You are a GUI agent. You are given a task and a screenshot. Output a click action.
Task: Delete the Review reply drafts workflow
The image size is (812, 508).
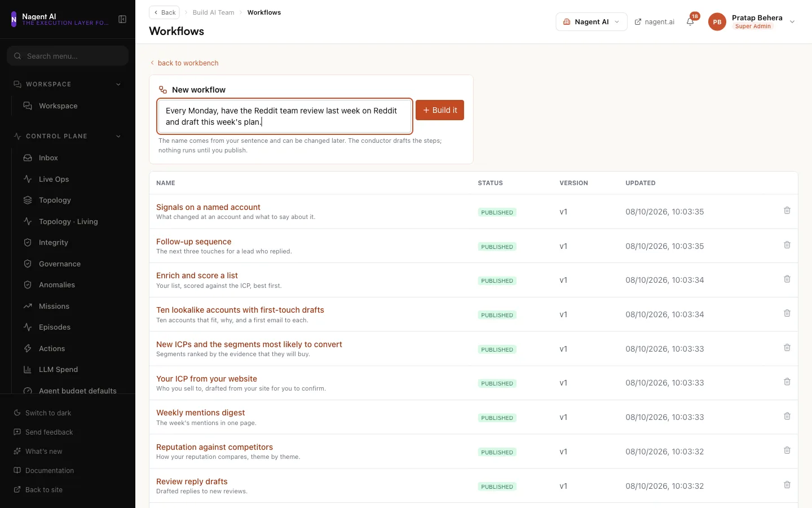pos(787,485)
